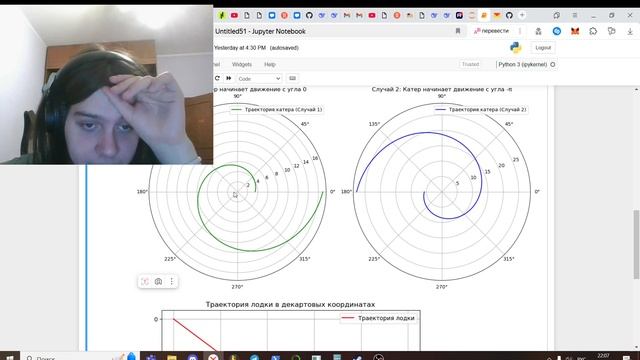The width and height of the screenshot is (640, 360).
Task: Restart the kernel and run all cells with the fast-forward icon
Action: tap(229, 78)
